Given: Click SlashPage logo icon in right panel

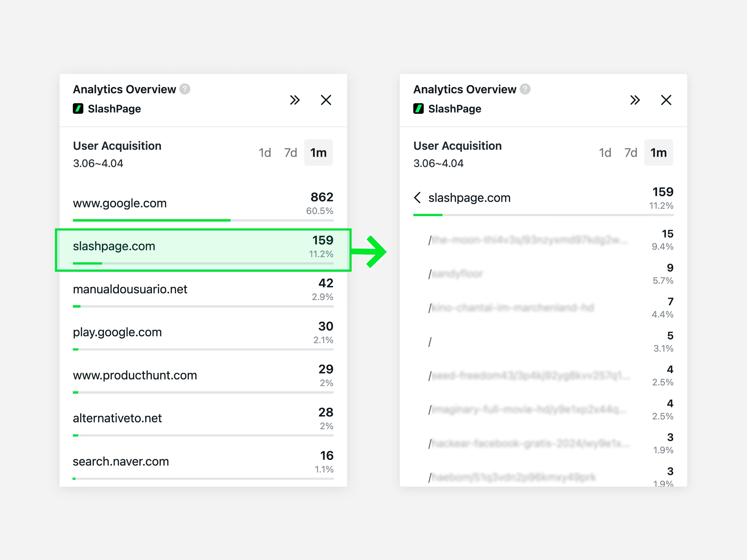Looking at the screenshot, I should pyautogui.click(x=418, y=109).
